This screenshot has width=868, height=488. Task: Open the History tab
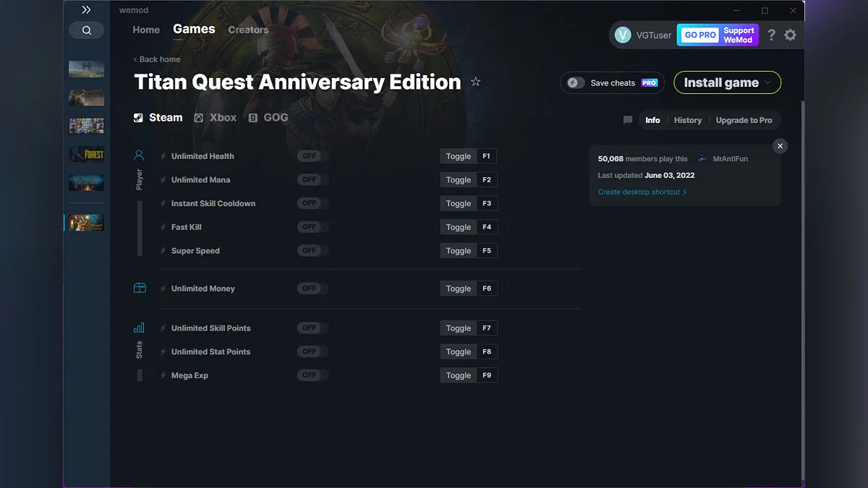[687, 120]
